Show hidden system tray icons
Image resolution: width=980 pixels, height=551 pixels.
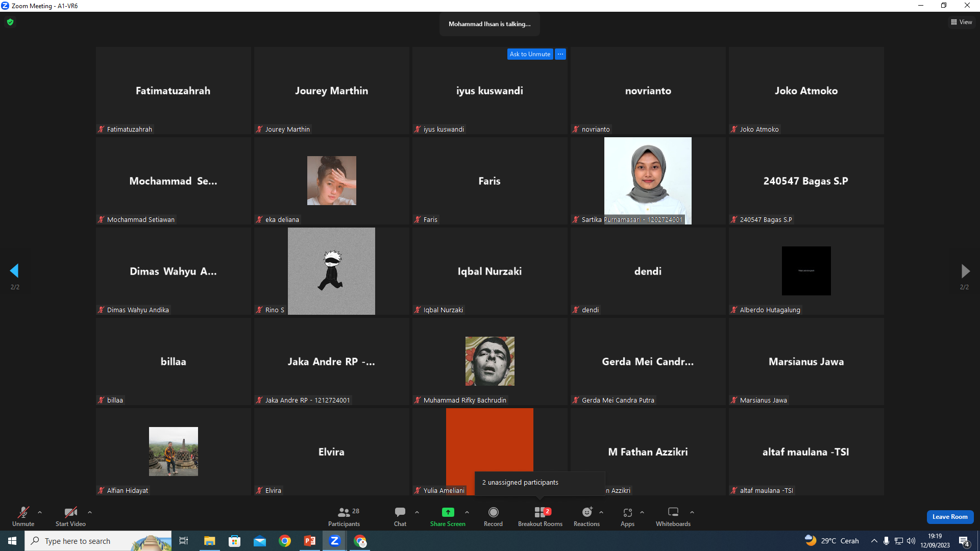874,541
